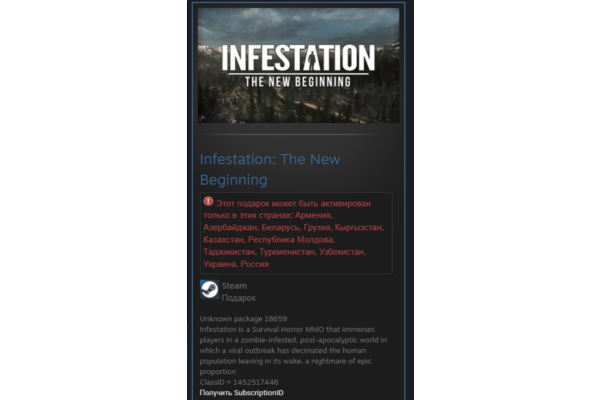Click the 'Unknown package 18659' text
The image size is (600, 400).
pyautogui.click(x=243, y=319)
